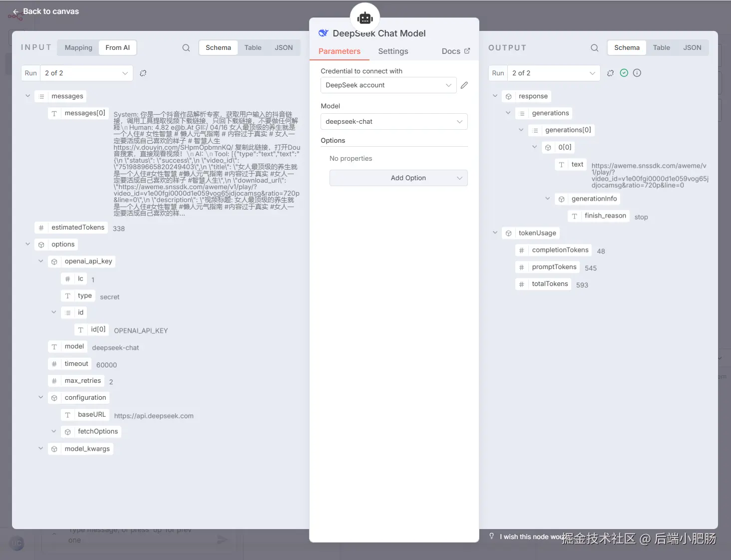The height and width of the screenshot is (560, 731).
Task: Open the Settings tab
Action: [393, 51]
